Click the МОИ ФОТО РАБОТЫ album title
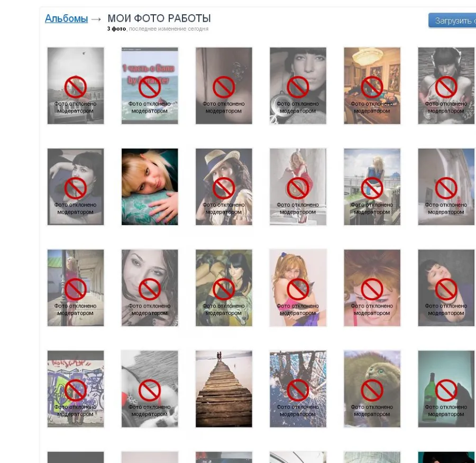476x463 pixels. point(159,18)
